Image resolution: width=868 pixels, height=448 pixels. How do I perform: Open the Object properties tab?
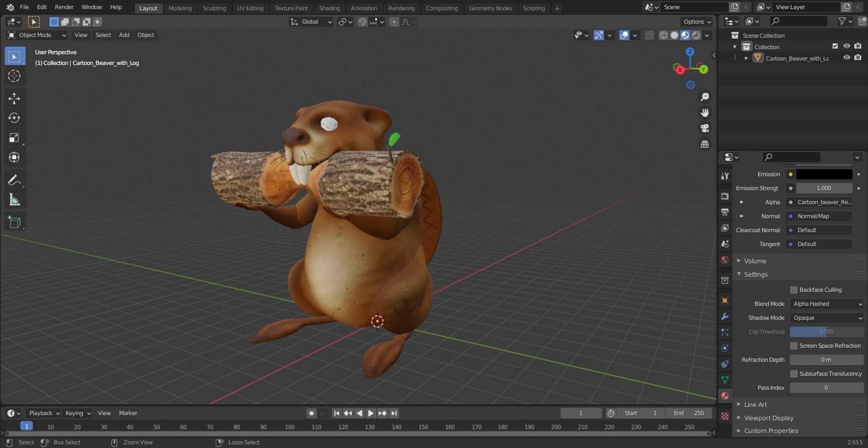coord(725,301)
